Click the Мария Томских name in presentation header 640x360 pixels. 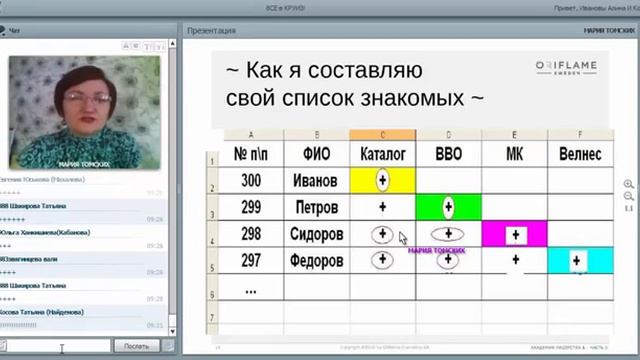[x=609, y=31]
